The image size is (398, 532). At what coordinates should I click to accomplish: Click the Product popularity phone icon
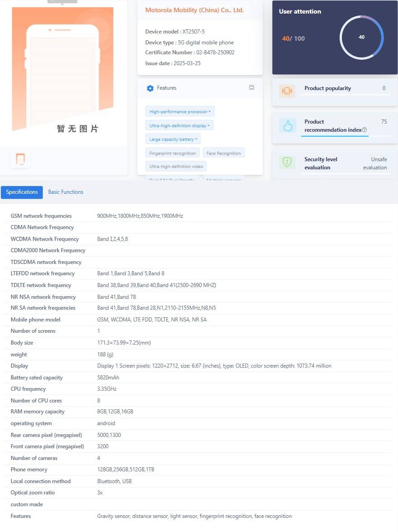pos(287,91)
